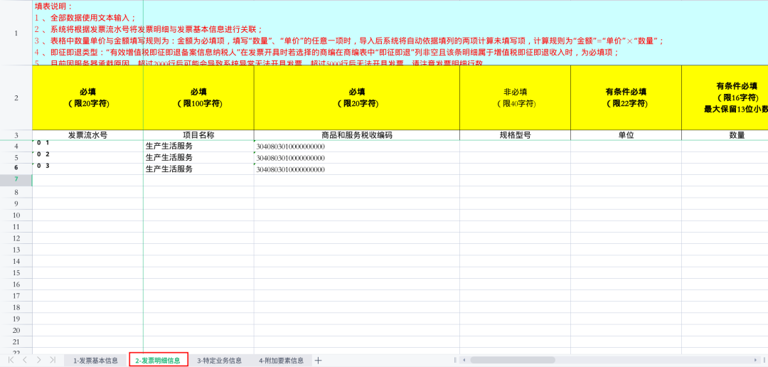
Task: Click horizontal scrollbar left arrow
Action: [464, 360]
